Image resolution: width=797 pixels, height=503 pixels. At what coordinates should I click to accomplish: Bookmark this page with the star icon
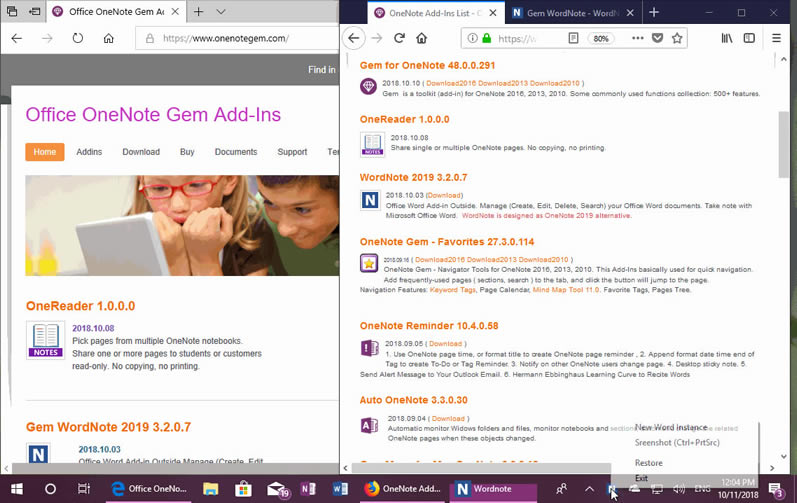click(x=677, y=39)
